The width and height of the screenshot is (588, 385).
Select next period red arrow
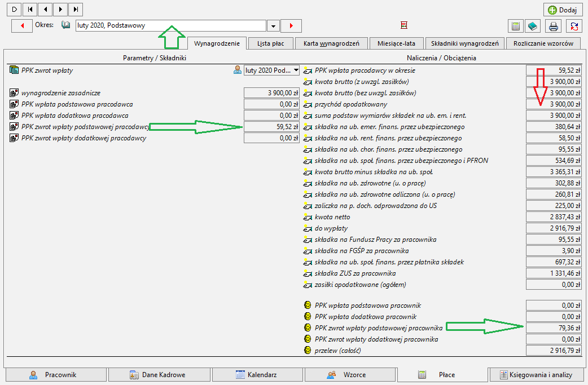coord(291,26)
